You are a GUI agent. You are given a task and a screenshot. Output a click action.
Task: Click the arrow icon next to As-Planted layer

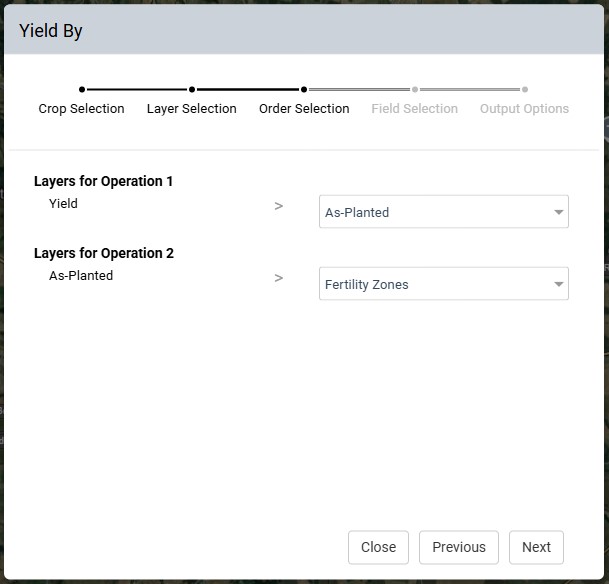tap(278, 278)
